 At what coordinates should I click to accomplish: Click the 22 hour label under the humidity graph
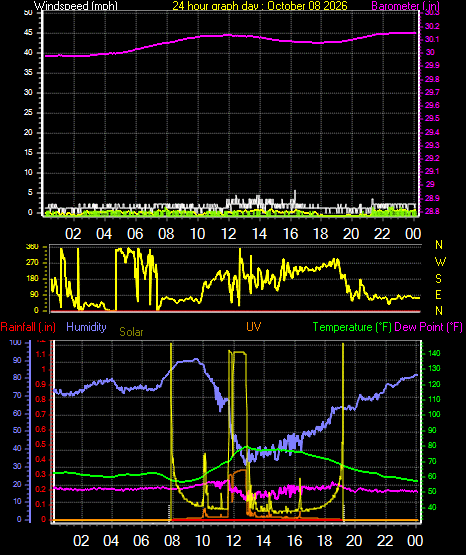point(385,541)
